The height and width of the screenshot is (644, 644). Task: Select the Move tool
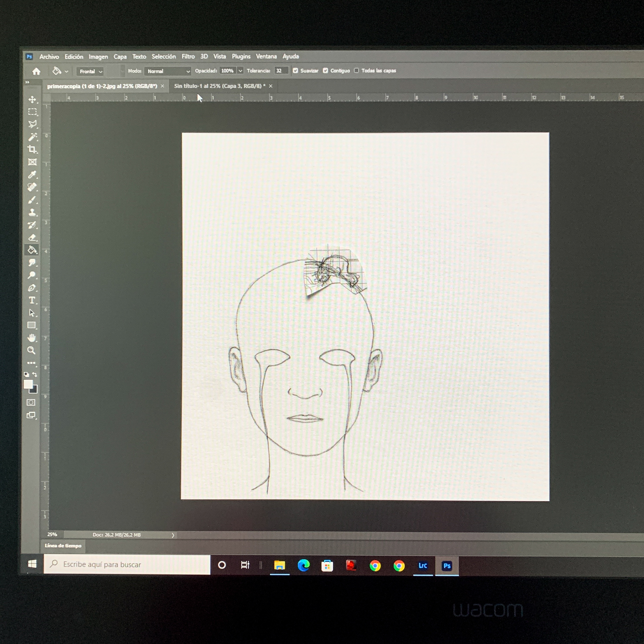pos(32,100)
